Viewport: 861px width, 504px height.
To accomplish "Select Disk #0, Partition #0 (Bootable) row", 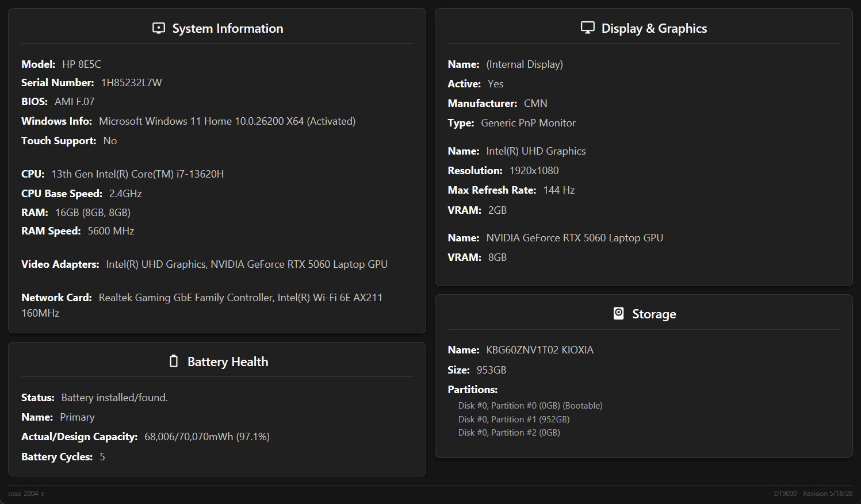I will click(530, 406).
